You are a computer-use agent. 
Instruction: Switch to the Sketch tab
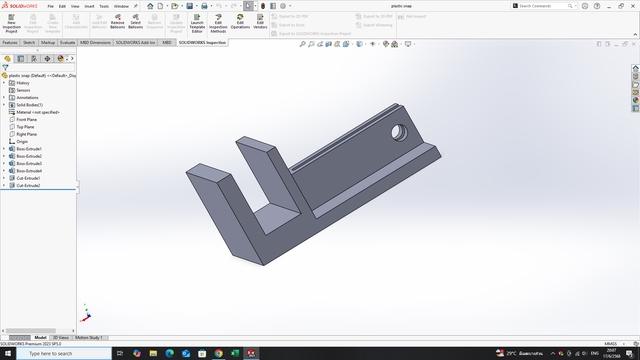tap(29, 42)
